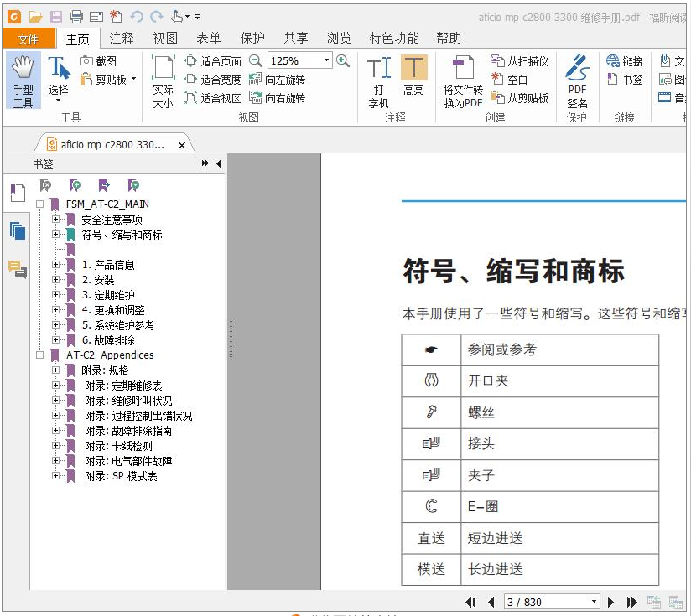Choose 适合宽度 fit width view
The image size is (691, 616).
coord(213,80)
